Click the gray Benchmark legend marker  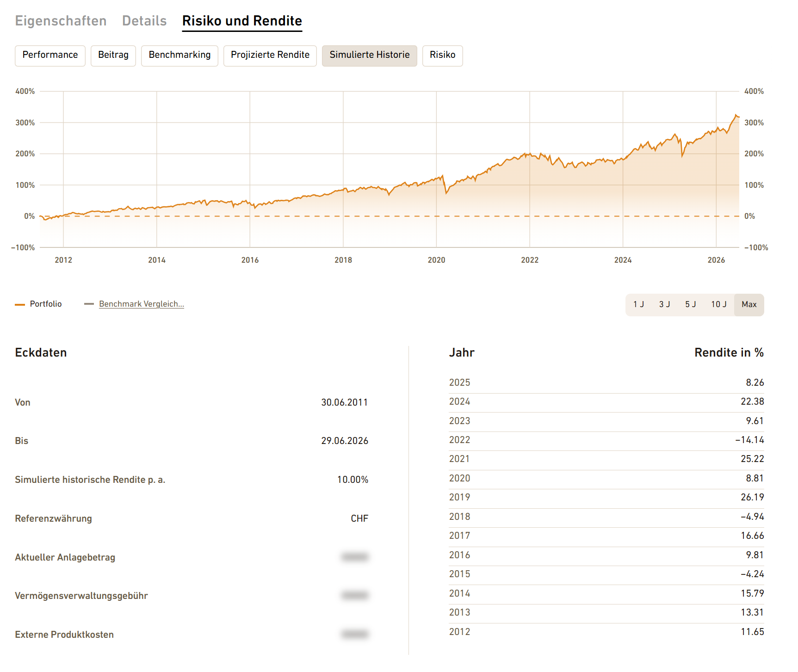point(89,304)
